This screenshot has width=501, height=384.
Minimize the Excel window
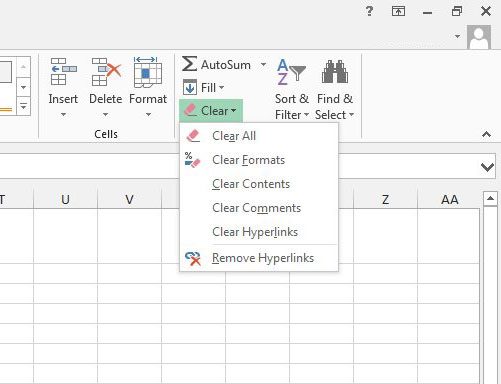427,12
